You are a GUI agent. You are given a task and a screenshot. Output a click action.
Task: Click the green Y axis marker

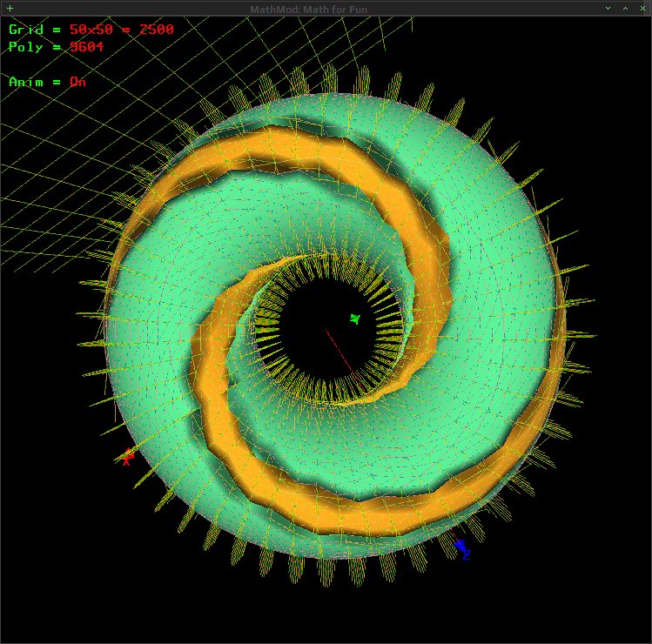pos(354,319)
